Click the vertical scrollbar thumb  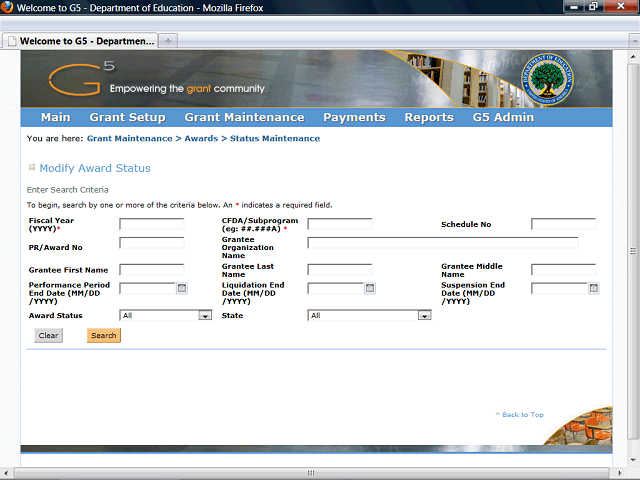point(633,251)
